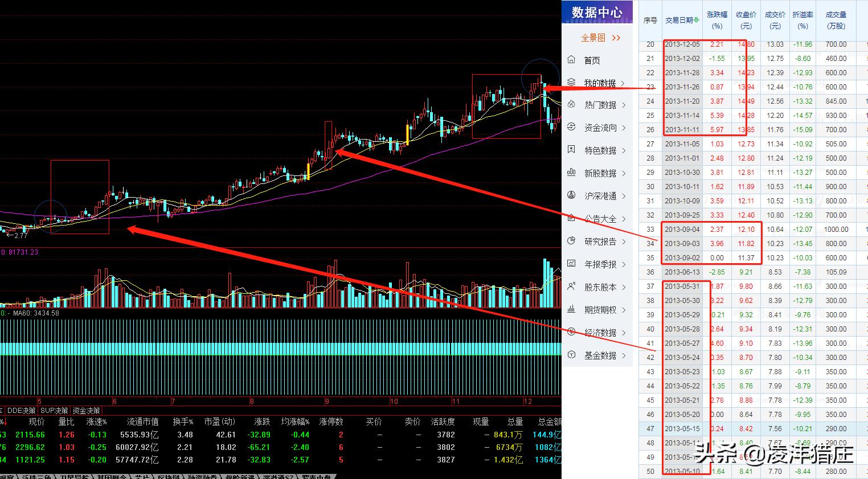Open 新股数据 menu item
The width and height of the screenshot is (868, 479).
600,174
